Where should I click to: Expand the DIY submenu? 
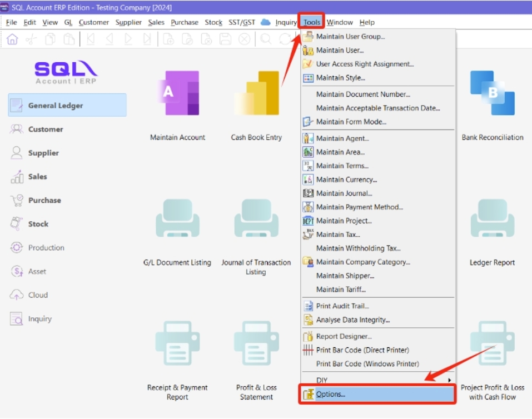tap(378, 381)
